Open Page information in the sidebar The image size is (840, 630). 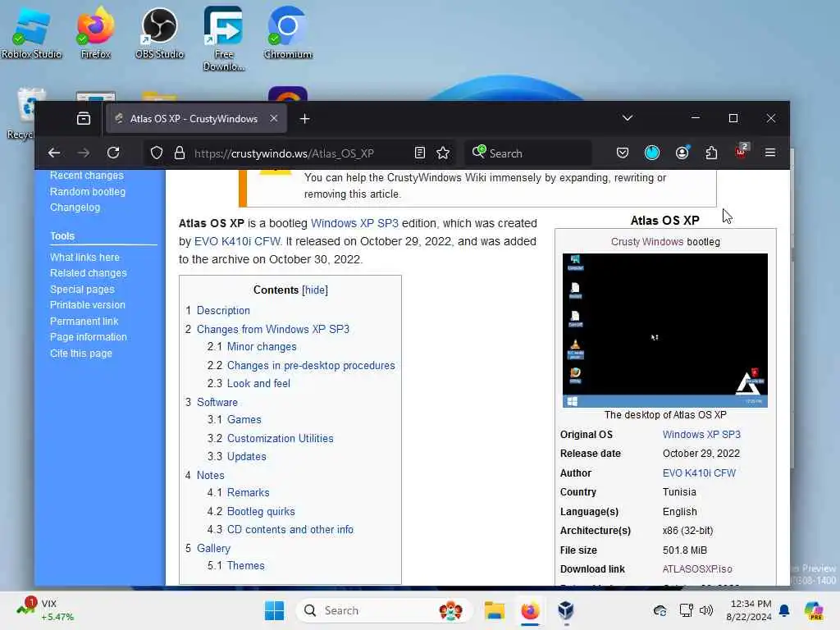point(89,337)
